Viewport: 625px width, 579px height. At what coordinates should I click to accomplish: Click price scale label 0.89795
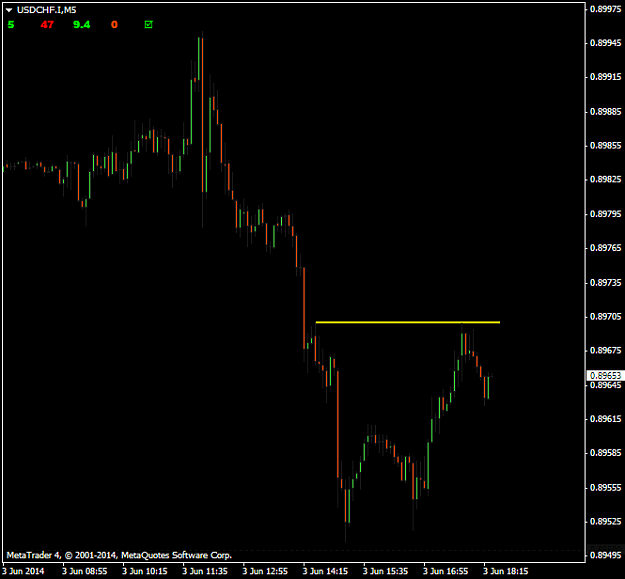pyautogui.click(x=605, y=214)
